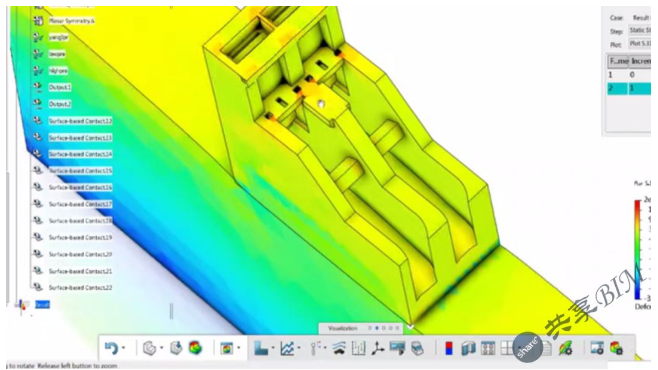Image resolution: width=658 pixels, height=370 pixels.
Task: Click the colored contour results model icon
Action: pos(195,348)
